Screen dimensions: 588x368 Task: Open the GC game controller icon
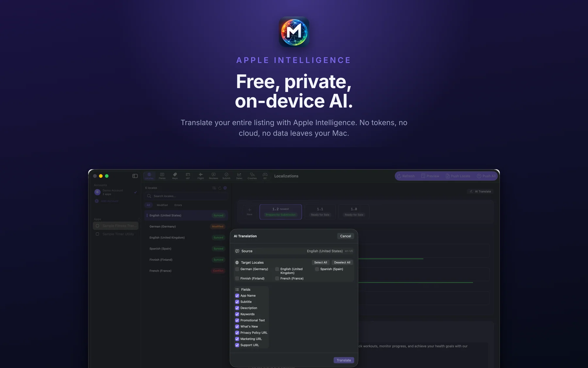click(265, 176)
